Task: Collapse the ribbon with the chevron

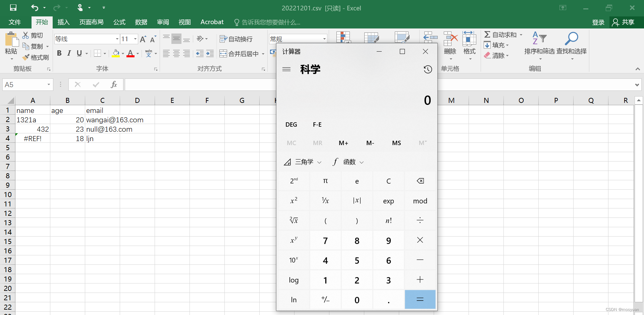Action: [x=638, y=69]
